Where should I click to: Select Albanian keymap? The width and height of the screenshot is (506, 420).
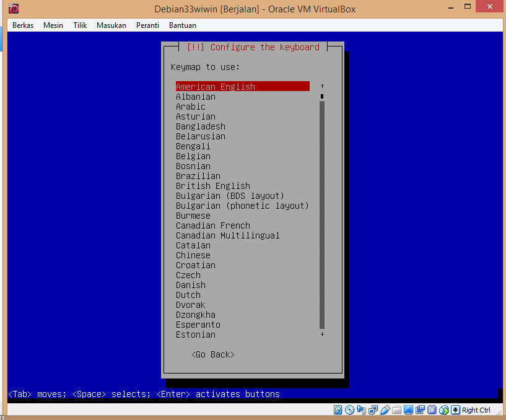pyautogui.click(x=243, y=97)
